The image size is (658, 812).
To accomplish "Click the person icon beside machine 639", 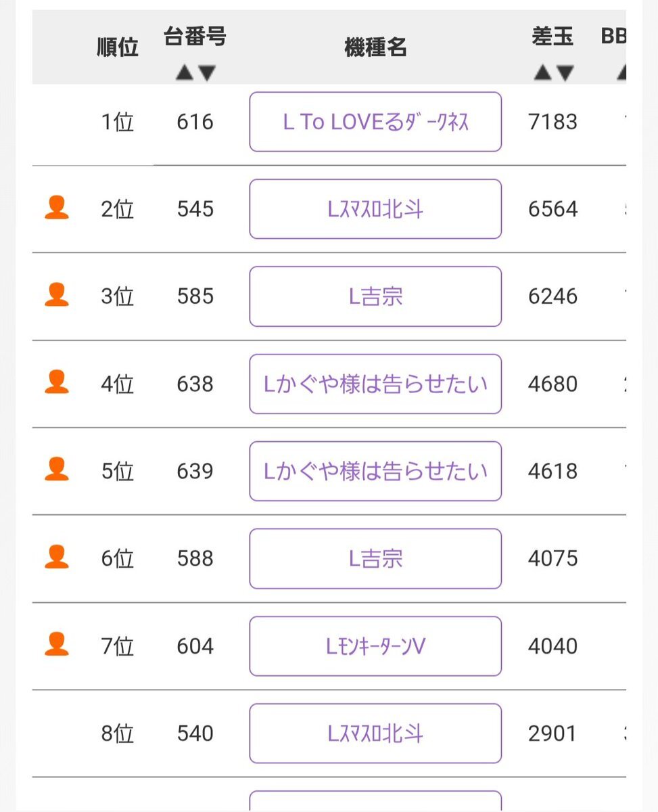I will (x=57, y=470).
